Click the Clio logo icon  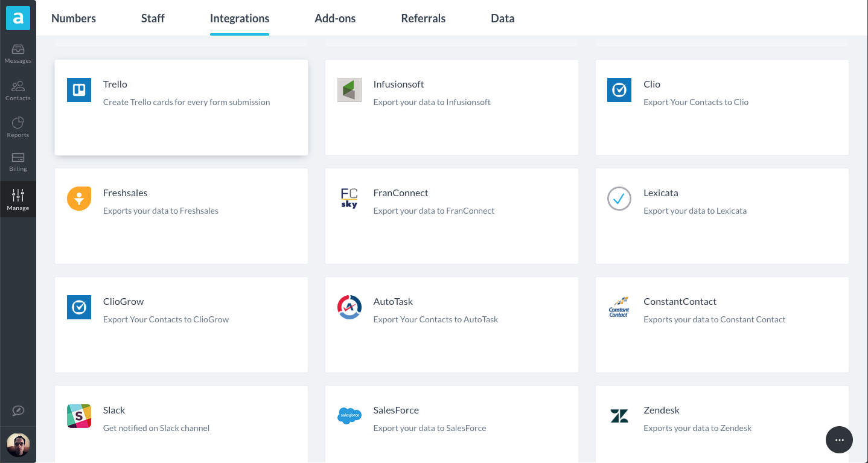(x=619, y=90)
